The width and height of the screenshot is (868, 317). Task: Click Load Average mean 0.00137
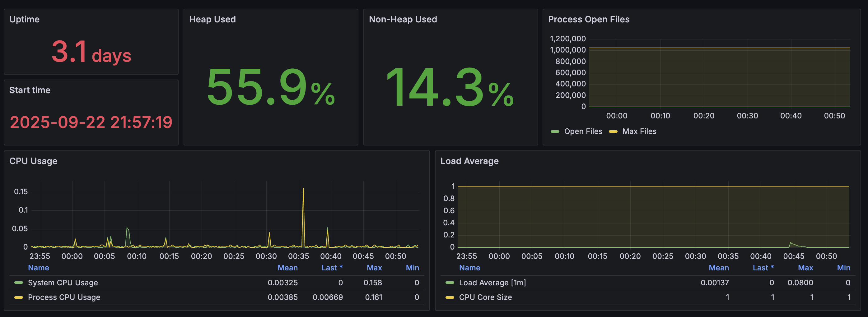715,283
